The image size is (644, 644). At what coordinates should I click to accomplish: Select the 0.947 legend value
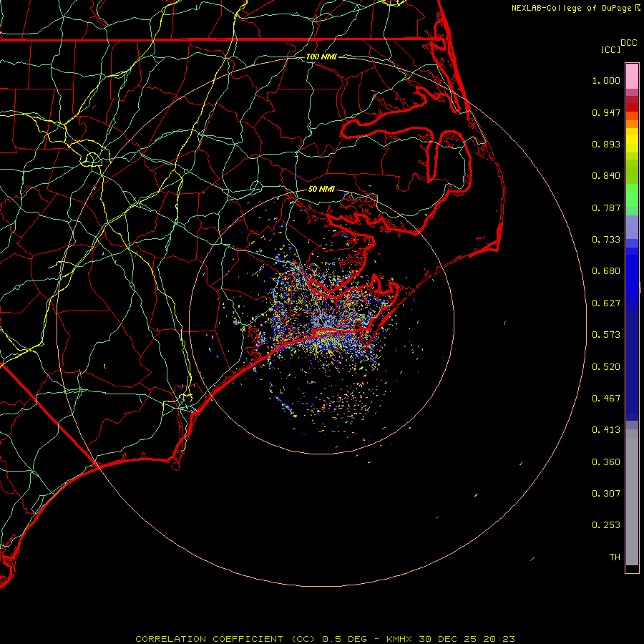(606, 112)
